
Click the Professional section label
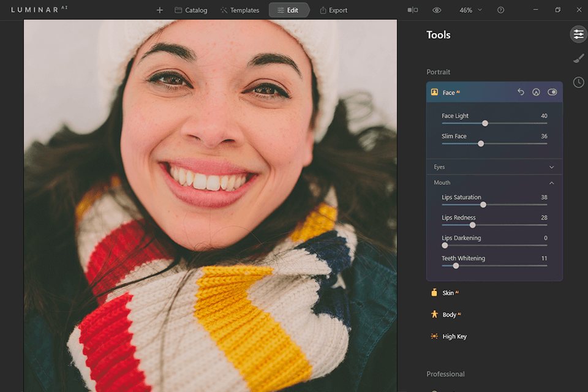(445, 374)
